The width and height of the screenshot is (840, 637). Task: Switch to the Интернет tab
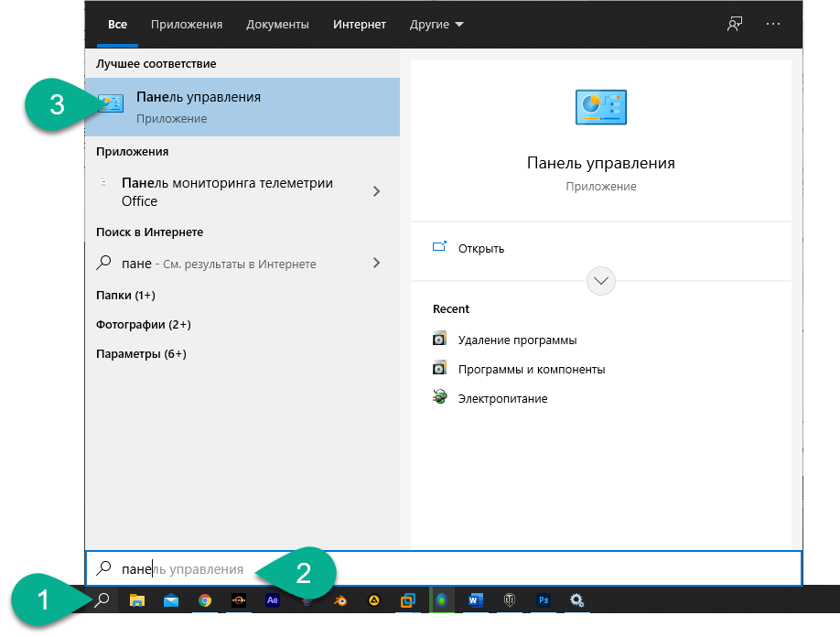(360, 24)
